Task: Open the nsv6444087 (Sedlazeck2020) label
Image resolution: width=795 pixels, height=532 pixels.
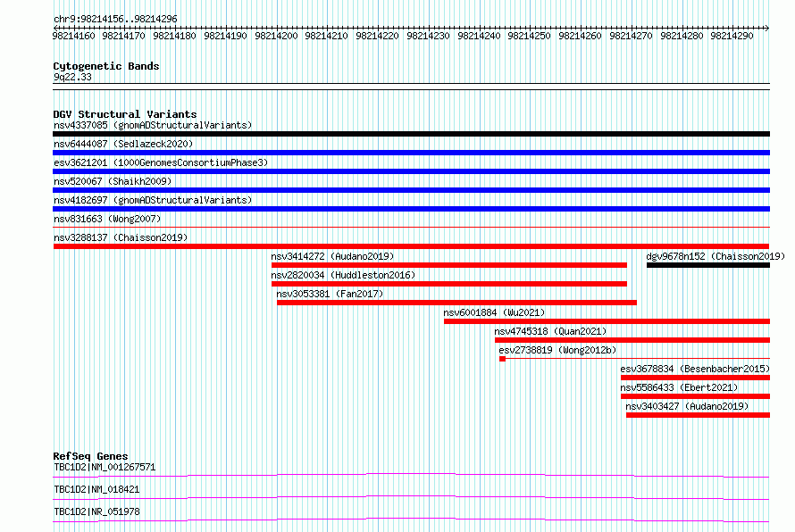Action: 123,144
